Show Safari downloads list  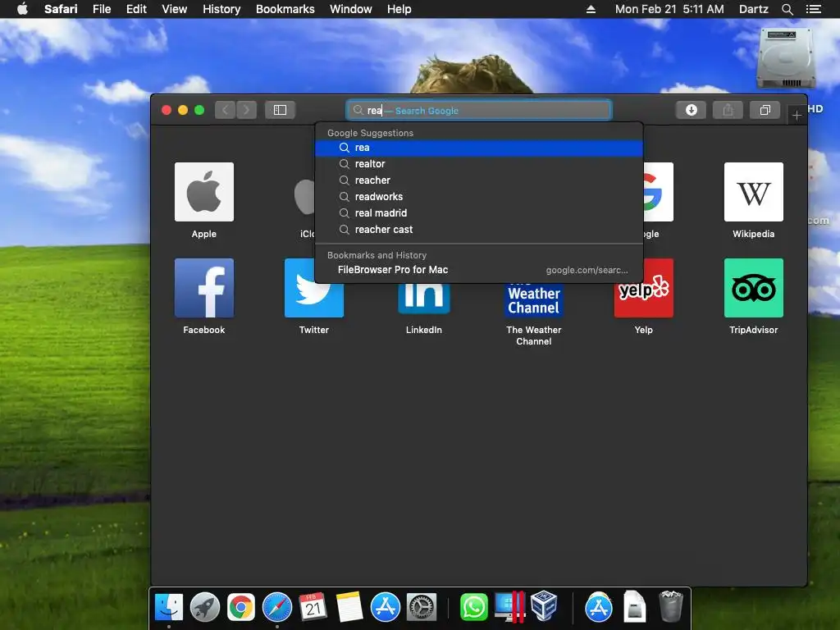point(691,110)
